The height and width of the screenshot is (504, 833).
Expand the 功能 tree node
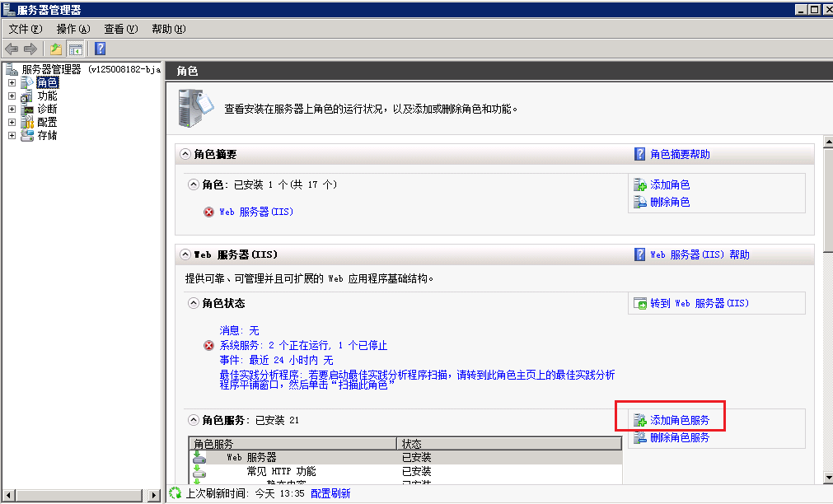tap(12, 96)
